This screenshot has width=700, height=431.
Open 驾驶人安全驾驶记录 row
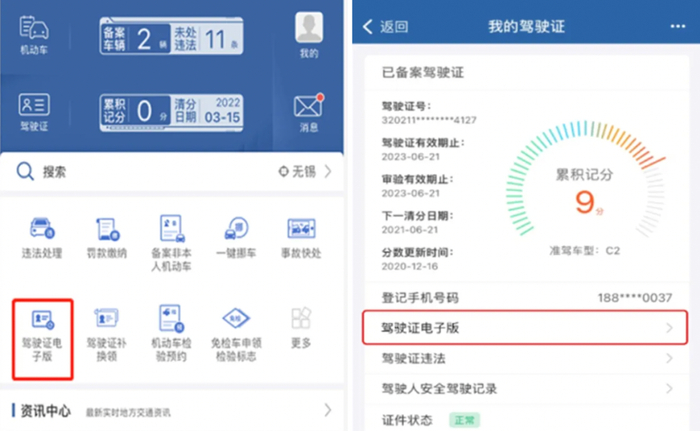tap(526, 389)
